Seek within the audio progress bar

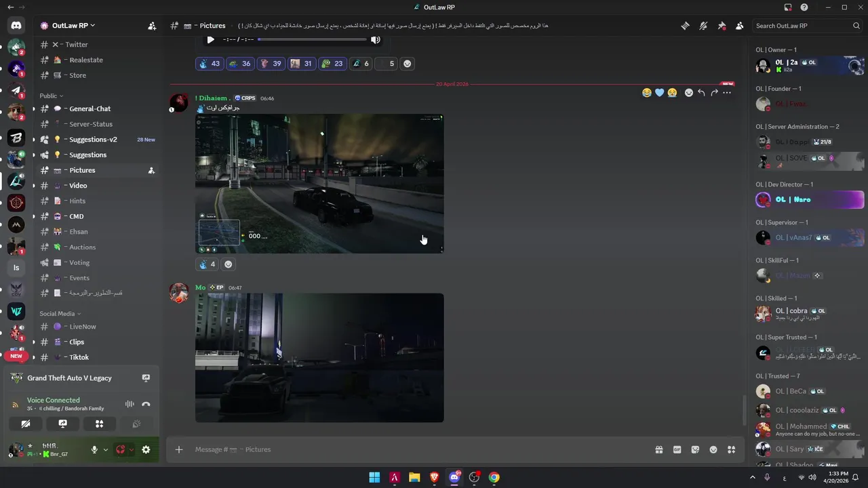click(x=312, y=40)
